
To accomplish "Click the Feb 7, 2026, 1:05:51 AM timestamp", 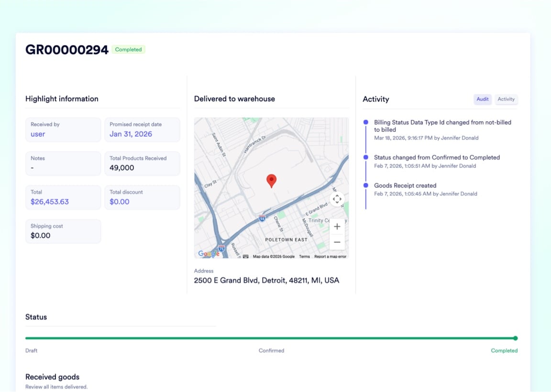I will [x=402, y=166].
